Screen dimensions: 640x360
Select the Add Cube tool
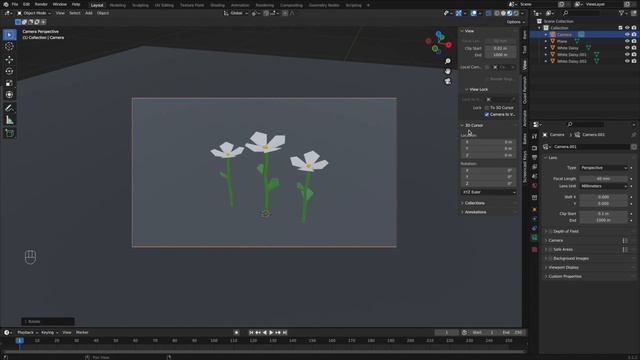click(x=9, y=133)
